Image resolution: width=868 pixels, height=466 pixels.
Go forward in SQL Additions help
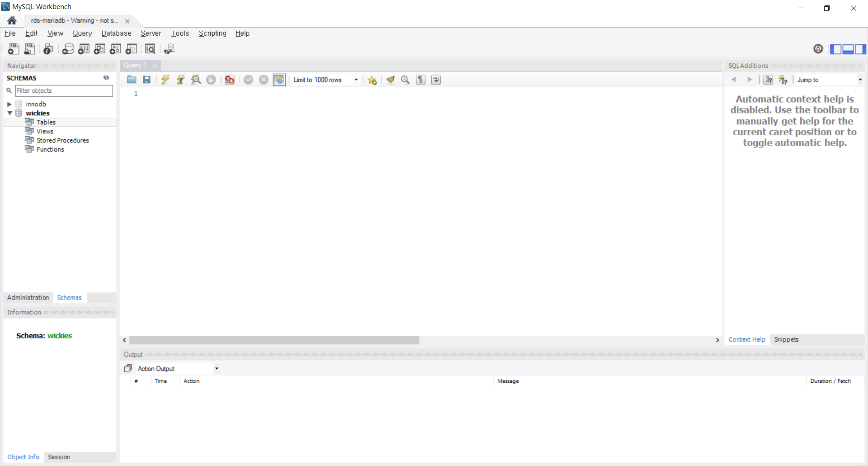pos(750,80)
